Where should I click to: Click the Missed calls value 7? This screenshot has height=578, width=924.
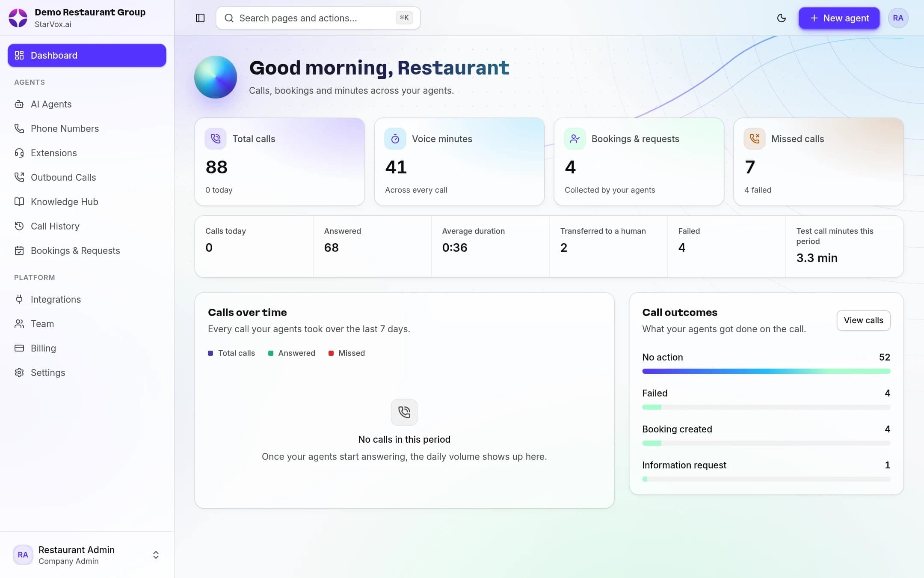pos(750,167)
